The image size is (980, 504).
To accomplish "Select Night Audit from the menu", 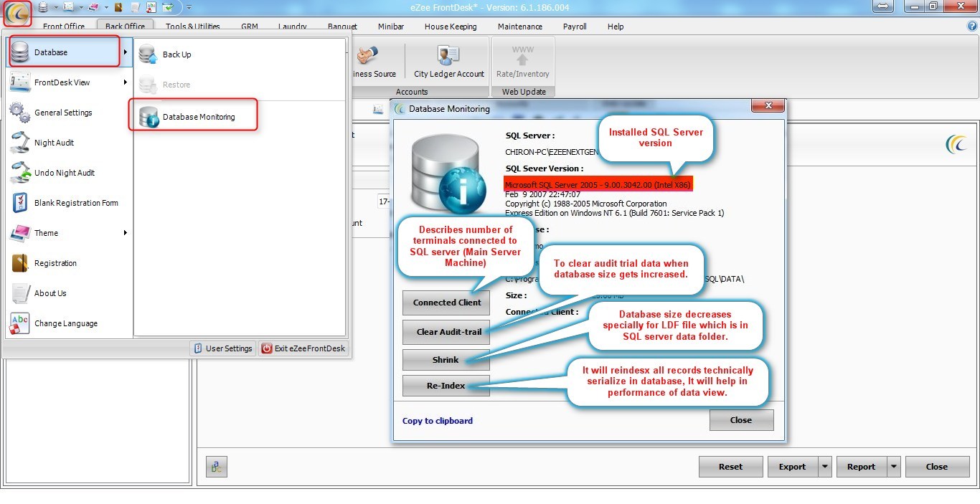I will [70, 143].
